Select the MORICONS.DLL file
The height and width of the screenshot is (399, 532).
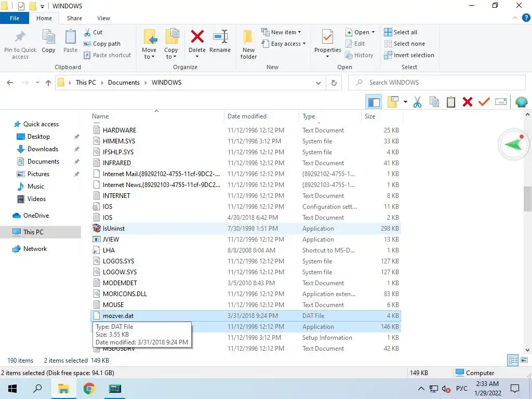246,294
